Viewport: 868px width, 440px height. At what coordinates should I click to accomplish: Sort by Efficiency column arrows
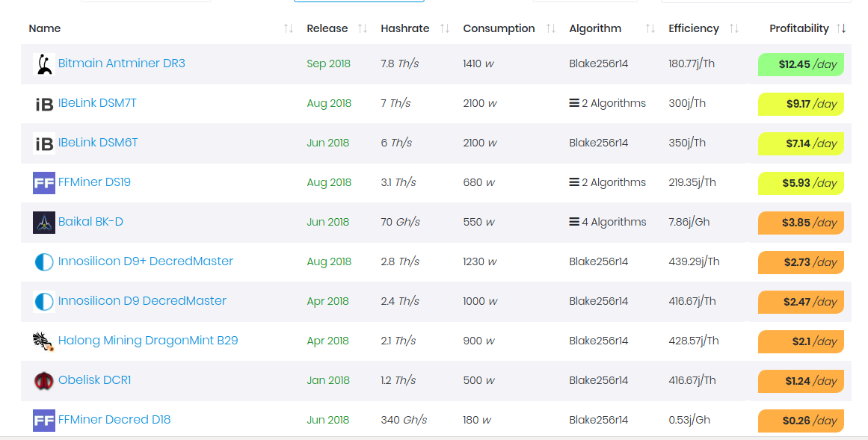pos(734,28)
